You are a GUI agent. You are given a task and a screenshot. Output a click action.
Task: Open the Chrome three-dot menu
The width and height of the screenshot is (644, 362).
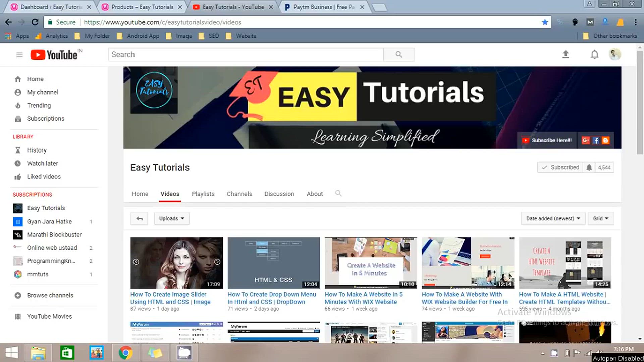click(x=635, y=22)
